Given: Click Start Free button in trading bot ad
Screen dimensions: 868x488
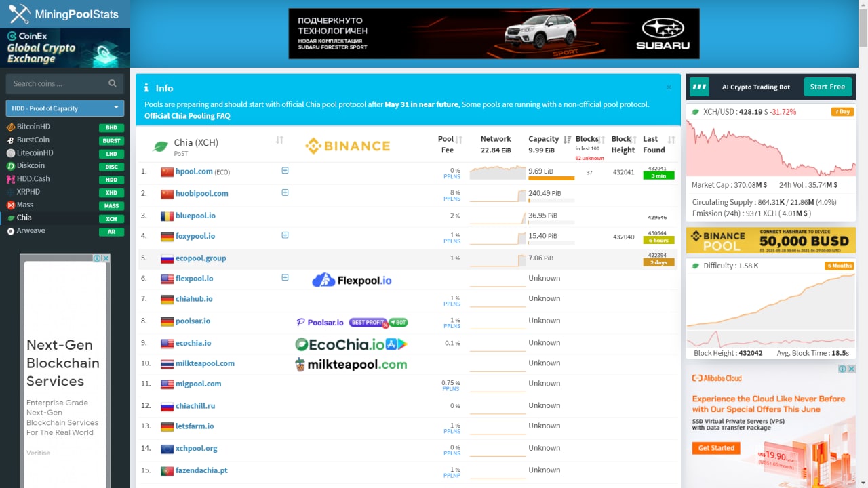Looking at the screenshot, I should pyautogui.click(x=827, y=87).
